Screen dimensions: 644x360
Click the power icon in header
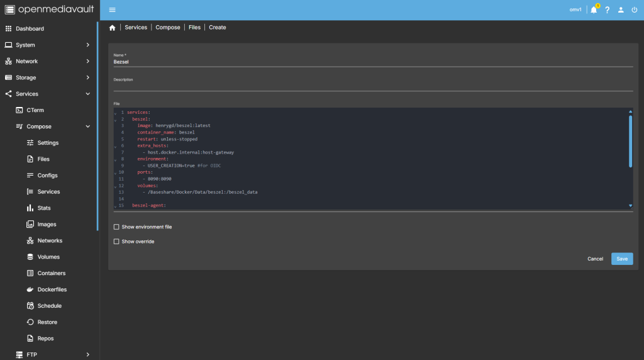[634, 10]
